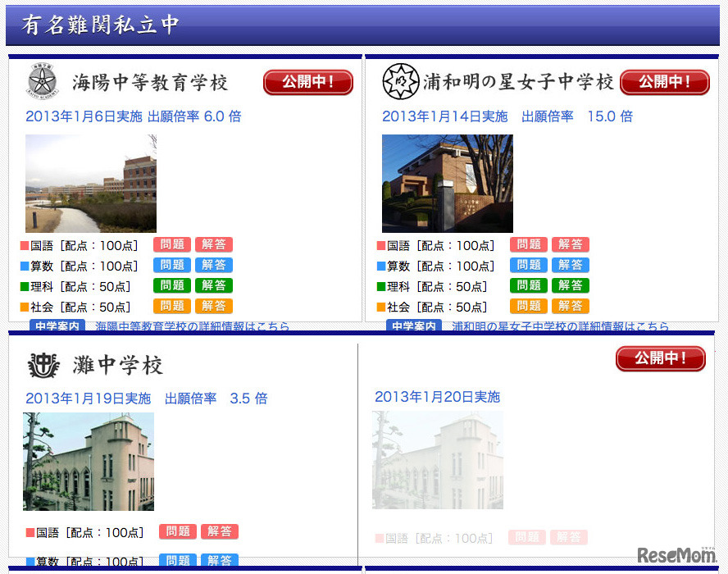Open 浦和明の星 社会 解答 button
This screenshot has width=728, height=574.
tap(571, 306)
